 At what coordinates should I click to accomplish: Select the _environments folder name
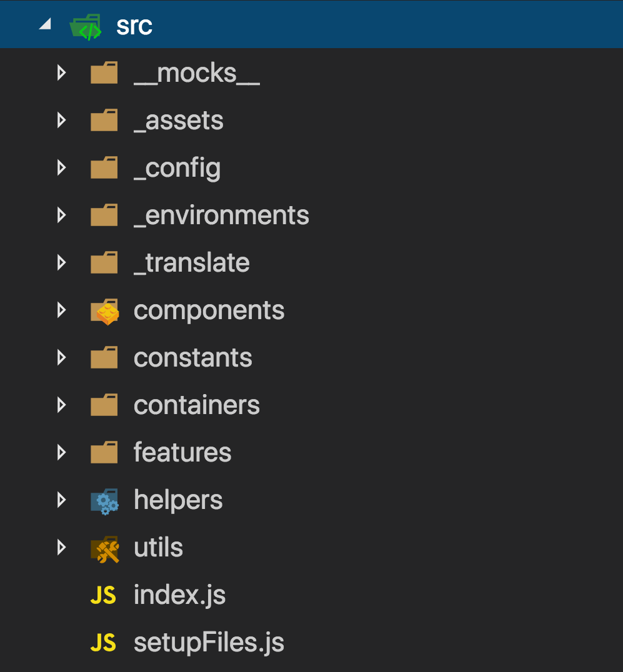click(221, 215)
